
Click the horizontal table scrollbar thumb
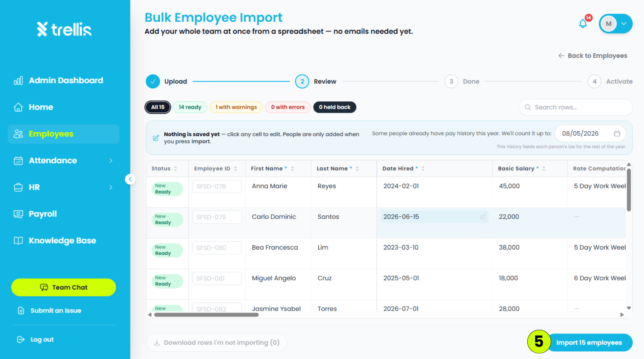click(x=206, y=315)
